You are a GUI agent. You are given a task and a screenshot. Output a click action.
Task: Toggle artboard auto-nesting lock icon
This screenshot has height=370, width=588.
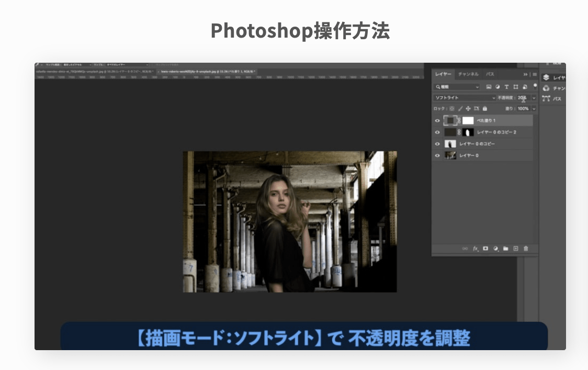click(476, 109)
